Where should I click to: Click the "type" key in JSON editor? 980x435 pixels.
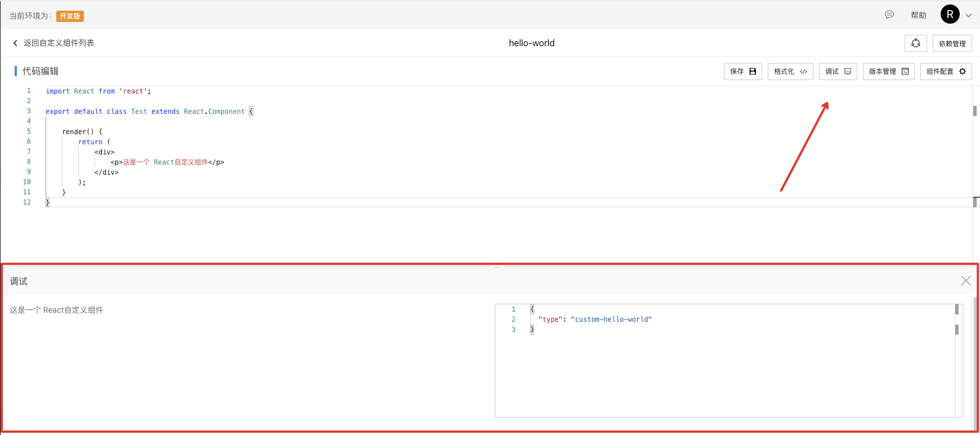tap(550, 319)
